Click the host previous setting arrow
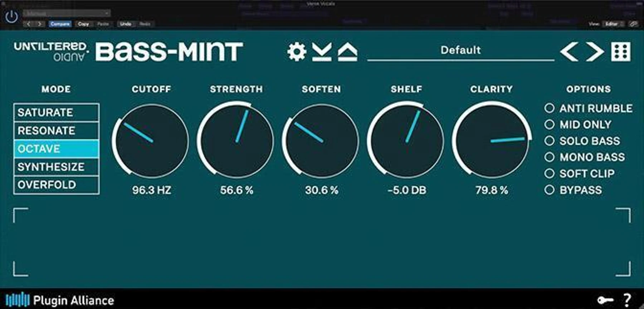The image size is (644, 309). tap(29, 24)
